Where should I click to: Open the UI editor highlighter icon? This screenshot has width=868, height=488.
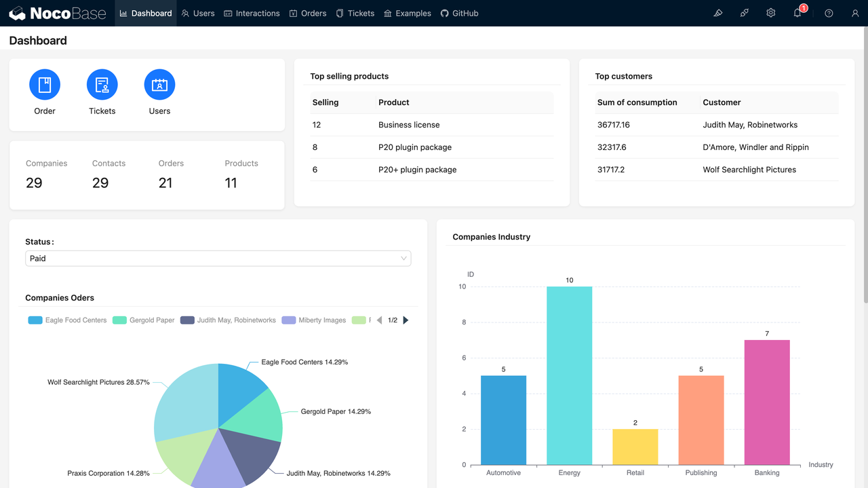point(718,13)
